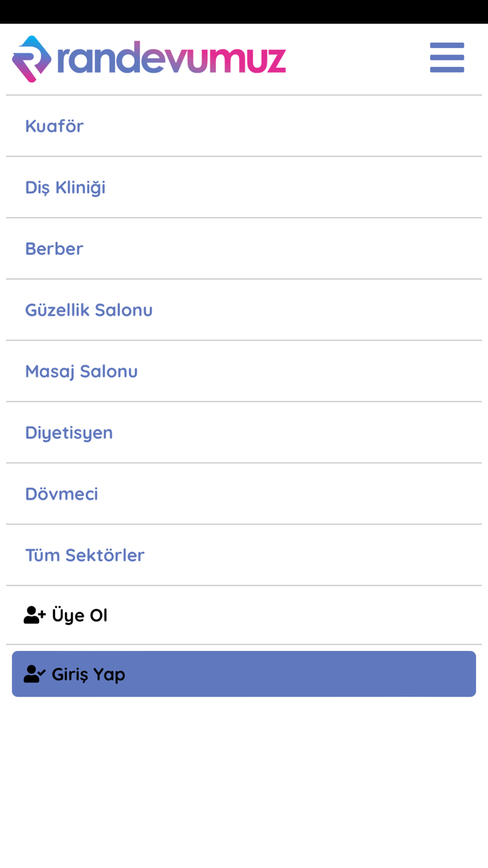Open the Kuaför appointments page
This screenshot has width=488, height=868.
point(54,126)
